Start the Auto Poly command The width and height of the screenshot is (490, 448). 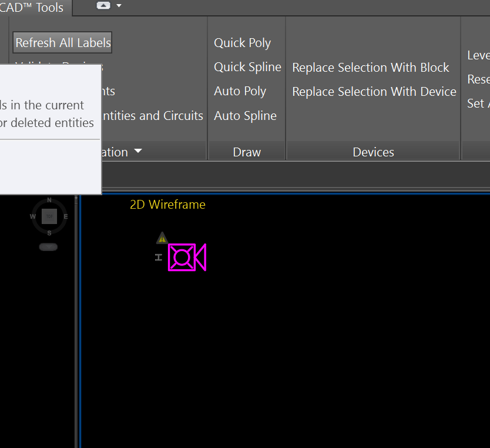pos(240,91)
